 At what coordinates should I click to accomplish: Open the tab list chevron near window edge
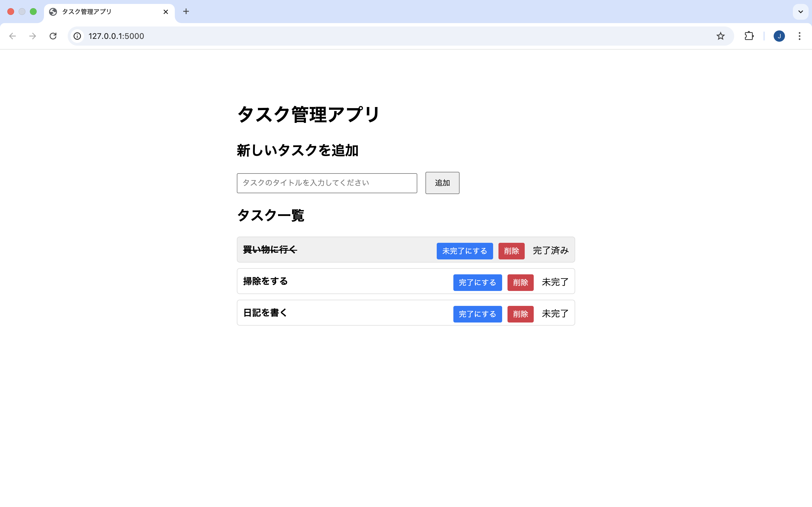coord(801,11)
